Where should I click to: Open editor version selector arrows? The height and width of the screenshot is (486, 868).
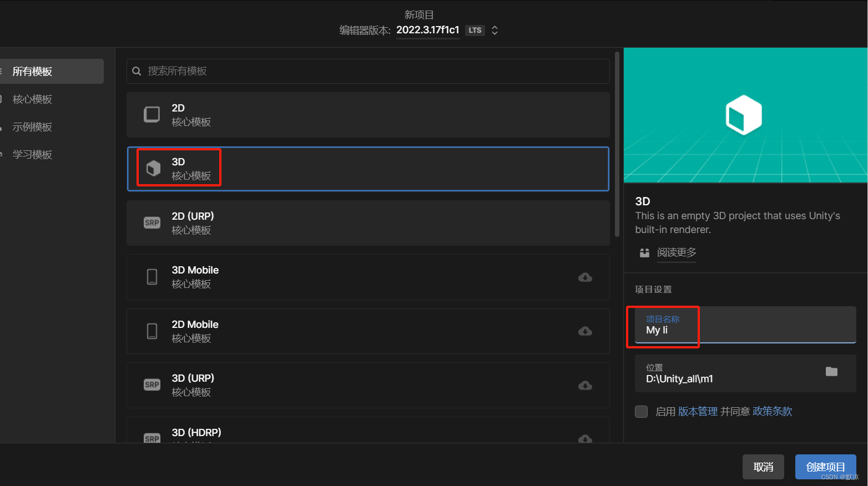tap(494, 31)
